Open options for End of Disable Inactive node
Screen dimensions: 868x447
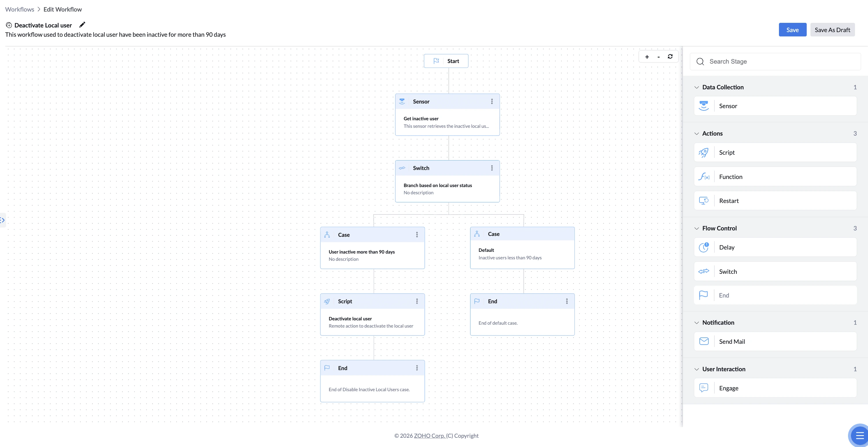tap(417, 368)
